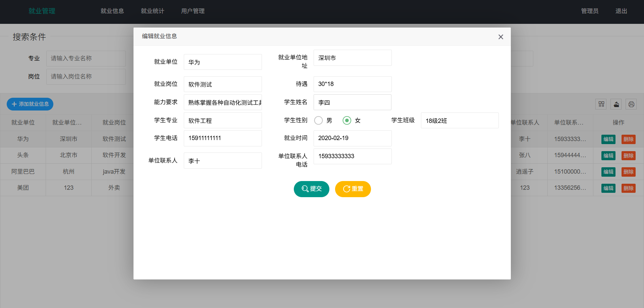Select the 女 gender radio button
644x308 pixels.
[x=347, y=120]
